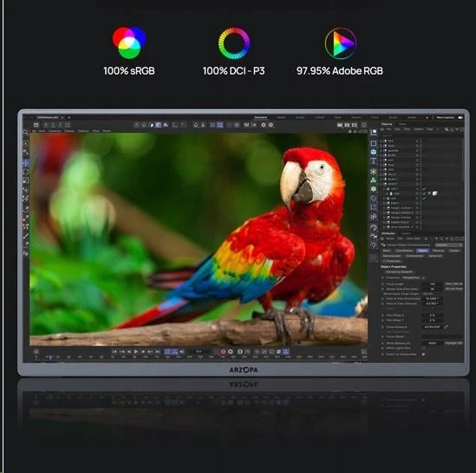Open the green gear generator icon

tap(374, 188)
